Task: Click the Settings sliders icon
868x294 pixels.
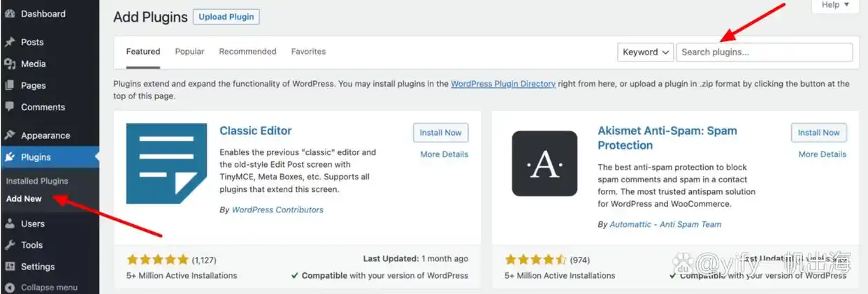Action: [x=10, y=267]
